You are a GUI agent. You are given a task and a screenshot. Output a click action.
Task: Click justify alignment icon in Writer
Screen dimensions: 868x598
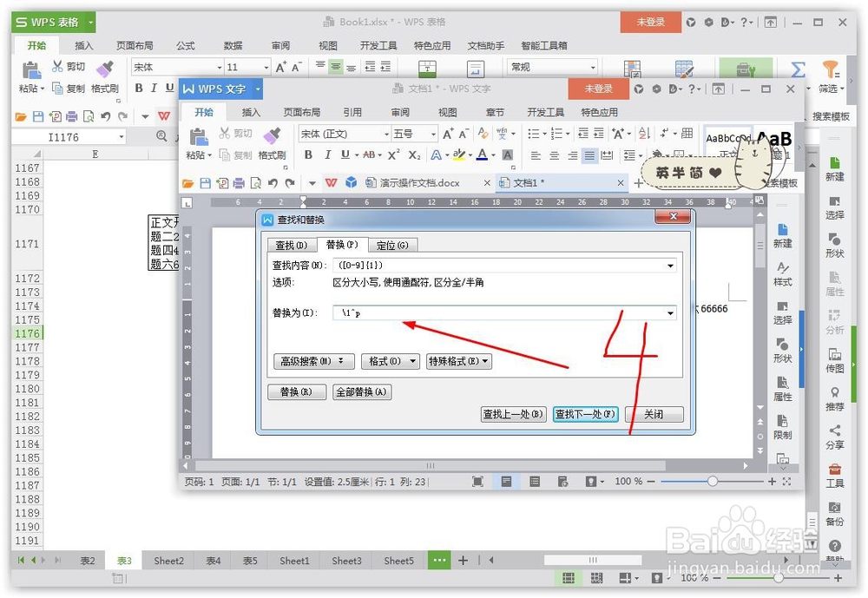point(589,155)
